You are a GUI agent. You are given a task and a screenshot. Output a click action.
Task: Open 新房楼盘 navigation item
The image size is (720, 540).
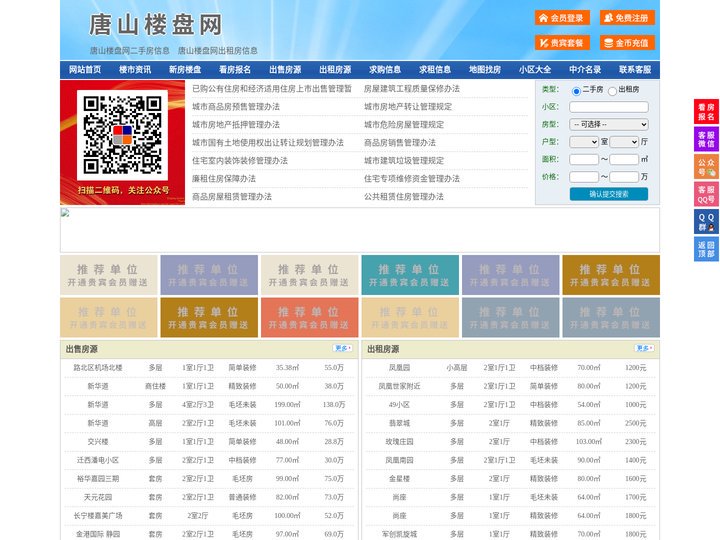(185, 70)
